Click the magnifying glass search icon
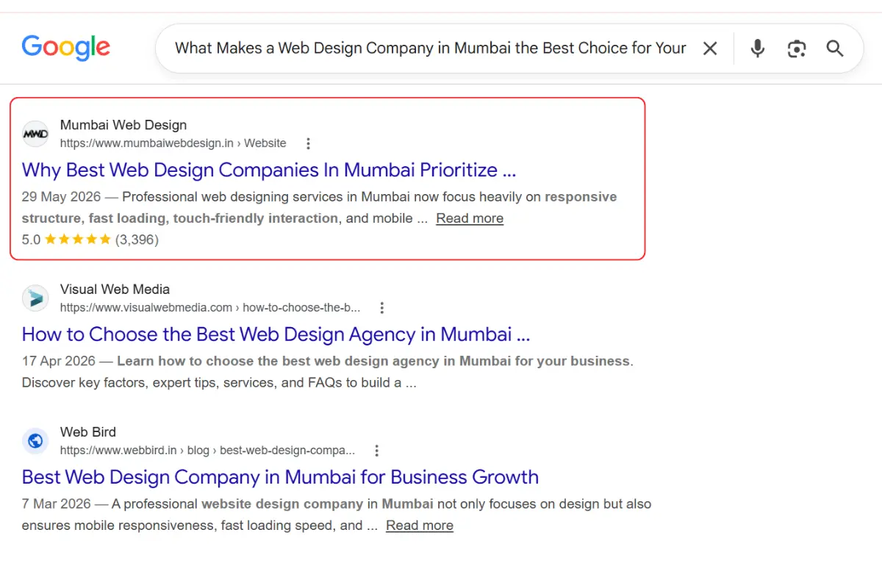882x588 pixels. pyautogui.click(x=835, y=49)
